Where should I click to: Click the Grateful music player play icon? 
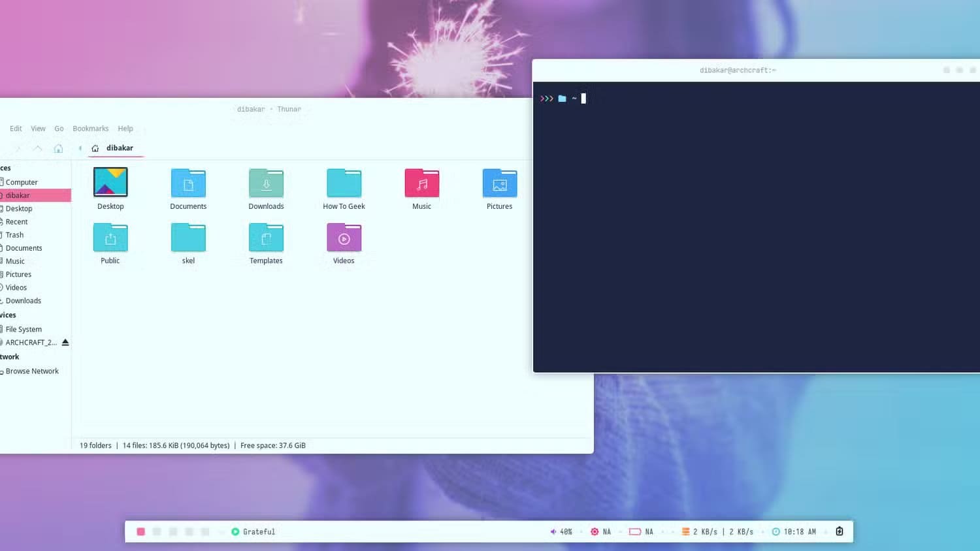pyautogui.click(x=235, y=531)
